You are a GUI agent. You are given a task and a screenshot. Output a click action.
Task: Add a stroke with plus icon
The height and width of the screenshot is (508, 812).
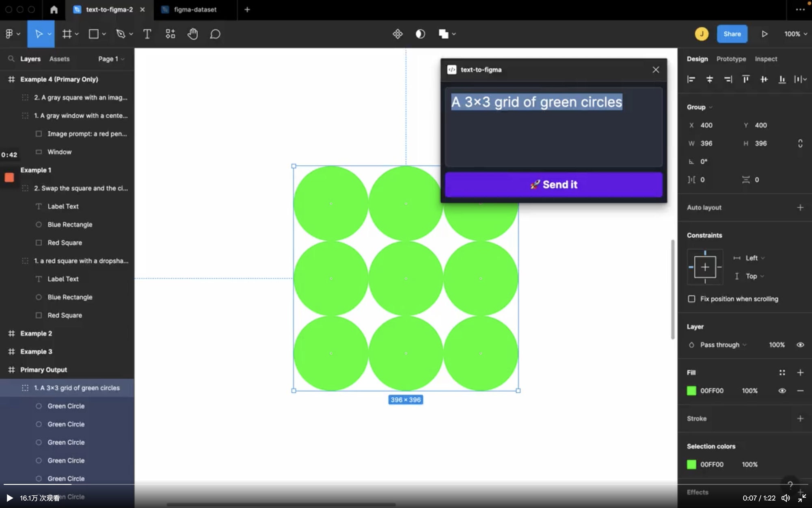[800, 419]
